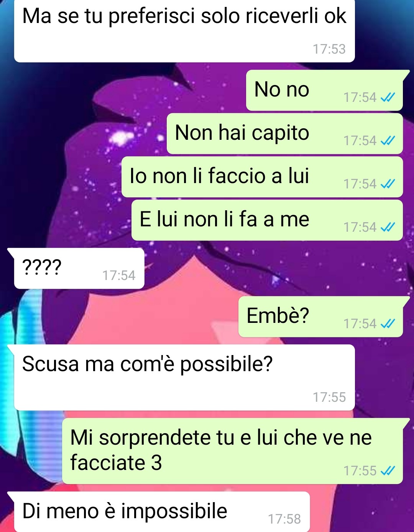The height and width of the screenshot is (532, 414).
Task: Select the 'E lui non li fa a me' bubble
Action: click(267, 220)
